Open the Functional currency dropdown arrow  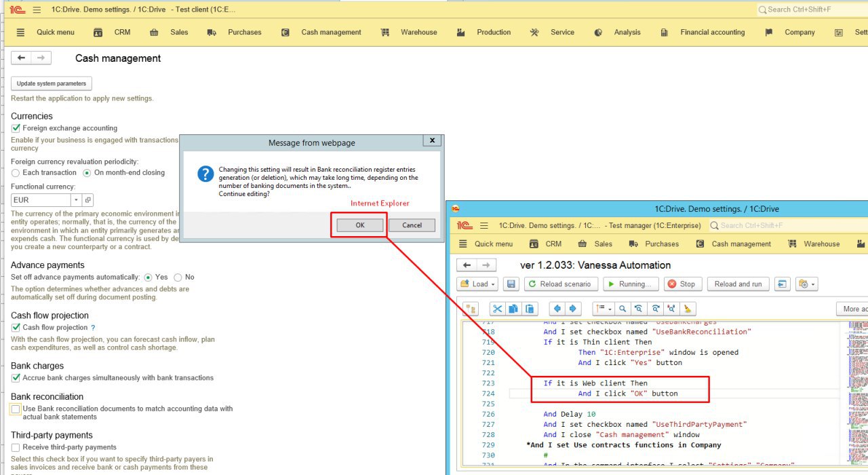tap(76, 200)
